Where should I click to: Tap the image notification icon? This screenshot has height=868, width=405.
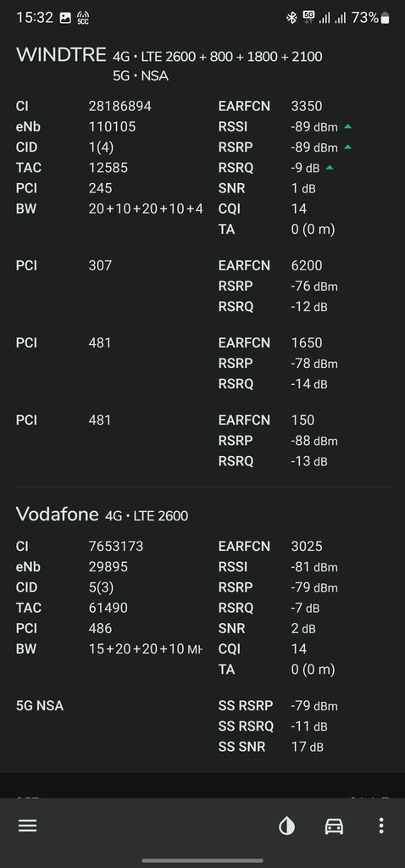point(65,18)
